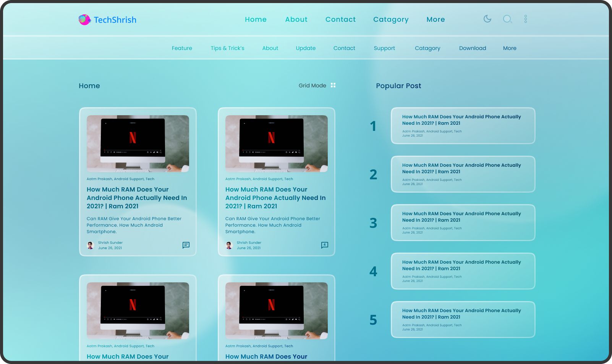The width and height of the screenshot is (612, 364).
Task: Click Home breadcrumb heading
Action: point(89,86)
